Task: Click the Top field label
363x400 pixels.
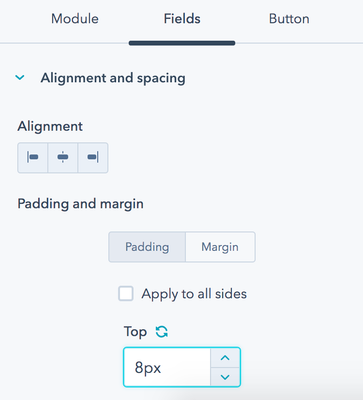Action: tap(135, 332)
